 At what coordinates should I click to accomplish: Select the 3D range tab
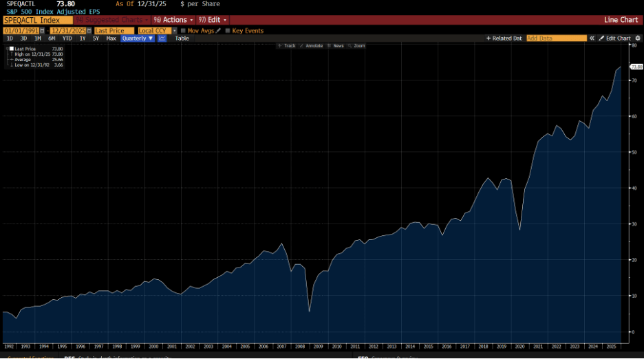click(x=24, y=39)
